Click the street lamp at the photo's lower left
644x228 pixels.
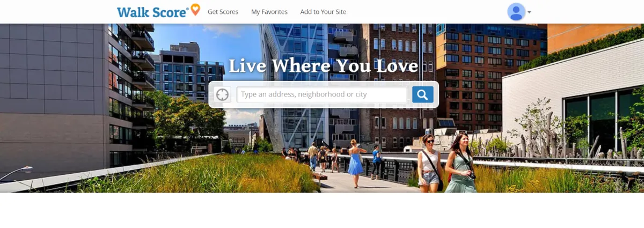point(16,173)
